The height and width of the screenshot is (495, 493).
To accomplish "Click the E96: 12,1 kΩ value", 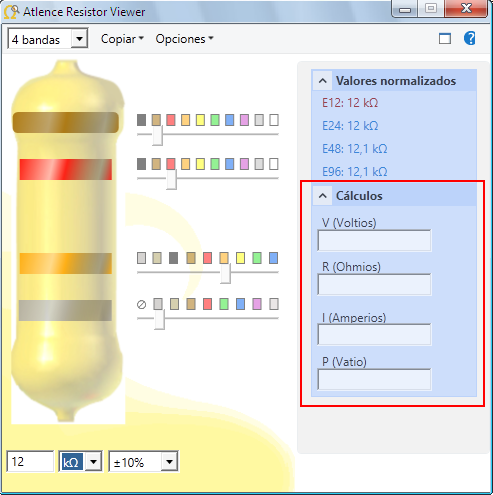I will pyautogui.click(x=354, y=172).
